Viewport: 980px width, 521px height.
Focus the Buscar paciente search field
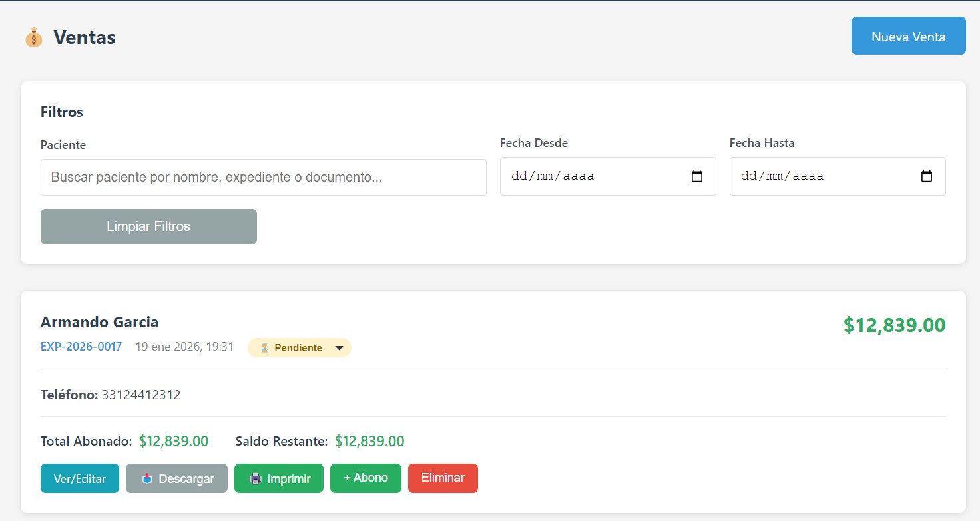point(263,177)
